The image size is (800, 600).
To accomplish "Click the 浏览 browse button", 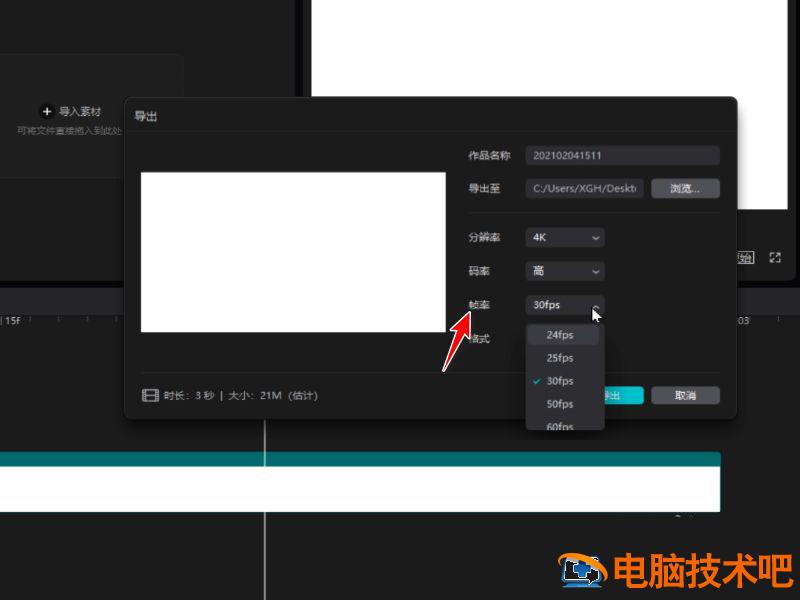I will [685, 188].
